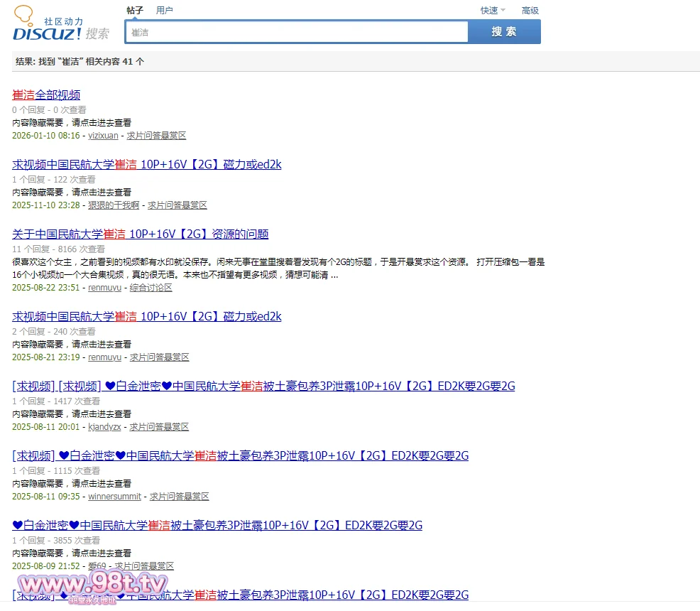Open 求片问答悬赏区 next to winnersummit
Image resolution: width=700 pixels, height=611 pixels.
[x=179, y=497]
